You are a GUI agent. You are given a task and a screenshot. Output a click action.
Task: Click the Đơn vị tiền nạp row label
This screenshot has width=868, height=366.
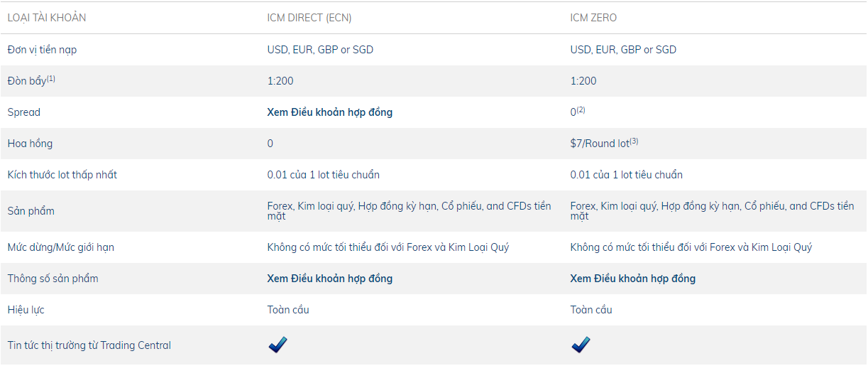click(x=47, y=50)
